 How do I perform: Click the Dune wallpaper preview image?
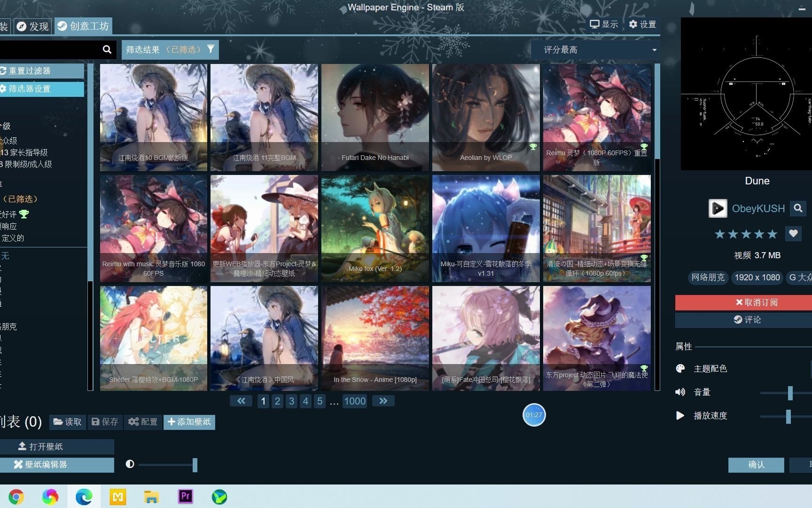746,94
